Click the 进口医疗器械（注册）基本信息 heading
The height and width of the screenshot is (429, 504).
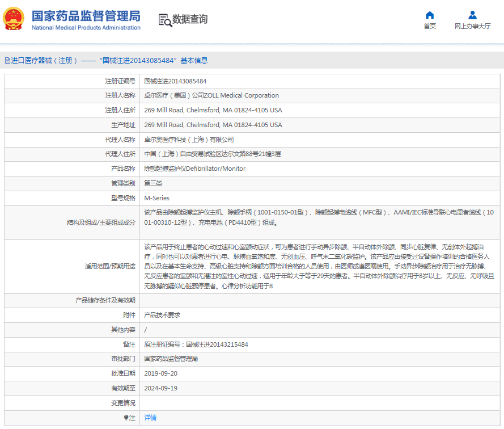click(x=106, y=61)
